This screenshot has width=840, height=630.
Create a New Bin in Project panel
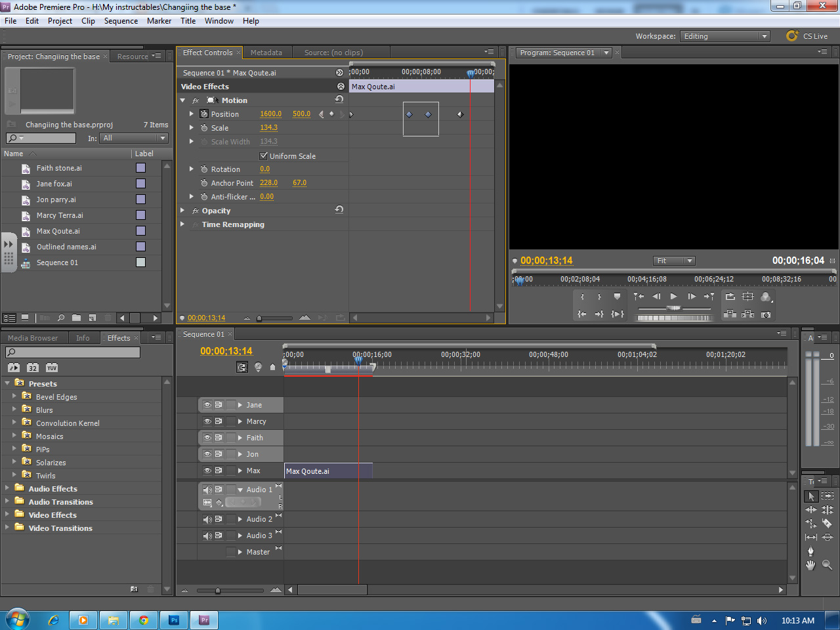click(x=77, y=318)
